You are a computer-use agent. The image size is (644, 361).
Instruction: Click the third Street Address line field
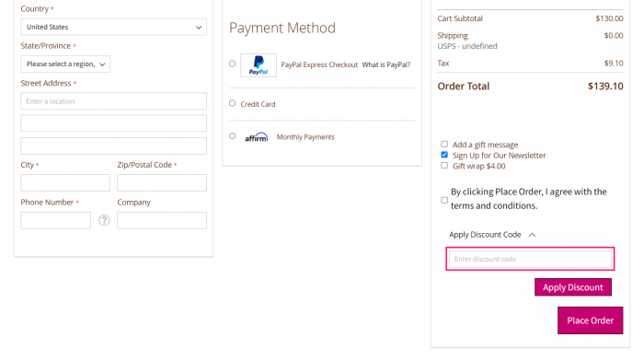(x=113, y=146)
